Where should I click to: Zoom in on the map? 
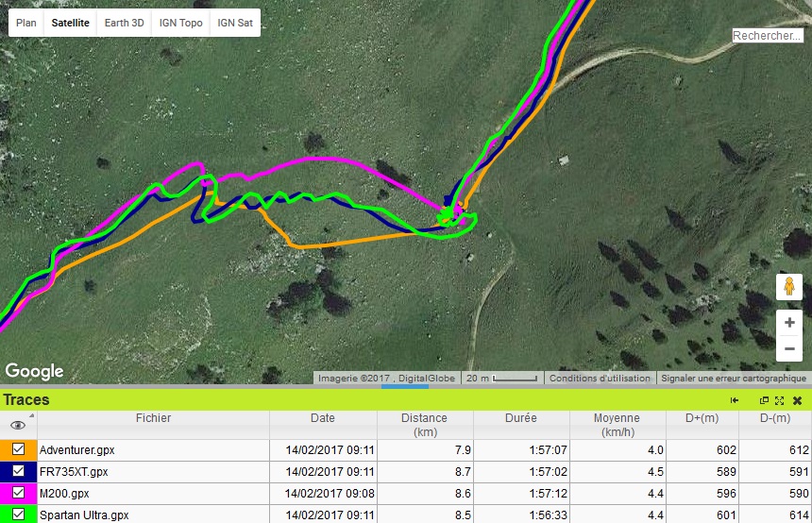point(788,323)
